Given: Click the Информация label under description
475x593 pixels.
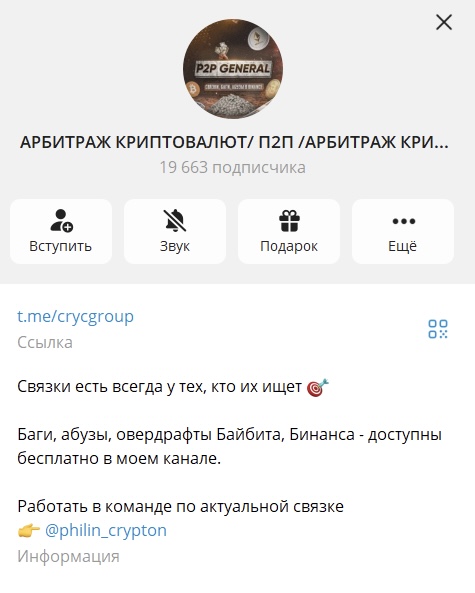Looking at the screenshot, I should [68, 556].
